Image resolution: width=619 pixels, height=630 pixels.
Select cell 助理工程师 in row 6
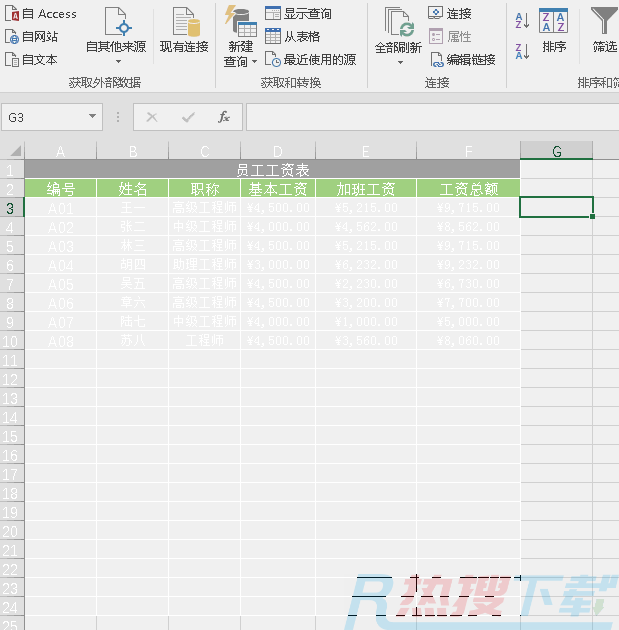[x=204, y=264]
